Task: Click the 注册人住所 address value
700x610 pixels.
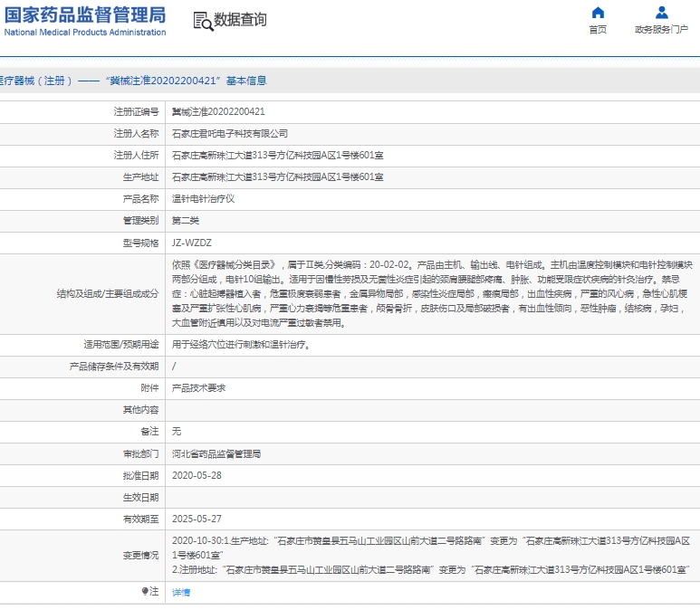Action: 278,156
